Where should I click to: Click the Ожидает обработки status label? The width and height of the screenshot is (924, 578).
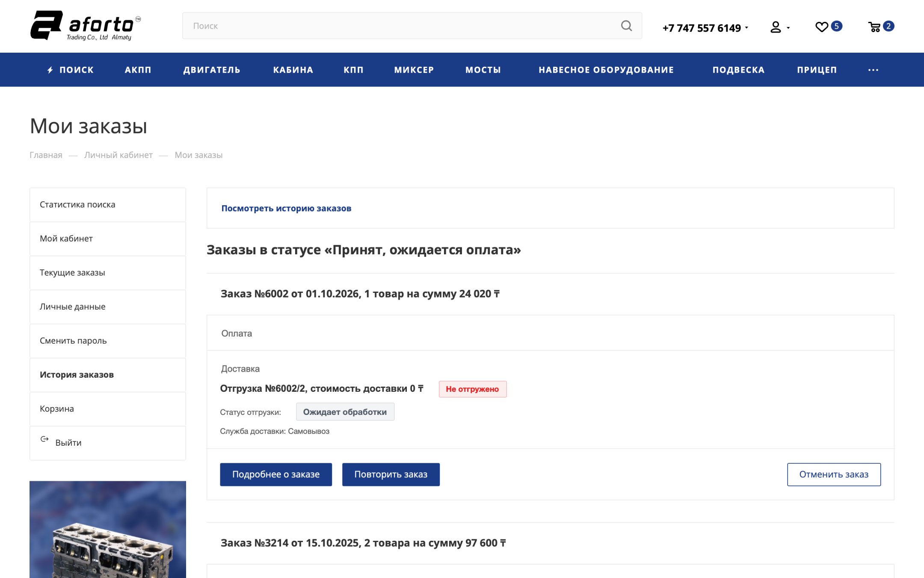345,412
